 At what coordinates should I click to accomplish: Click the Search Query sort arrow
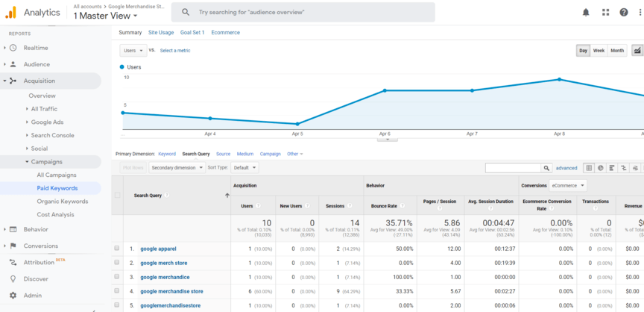coord(227,196)
